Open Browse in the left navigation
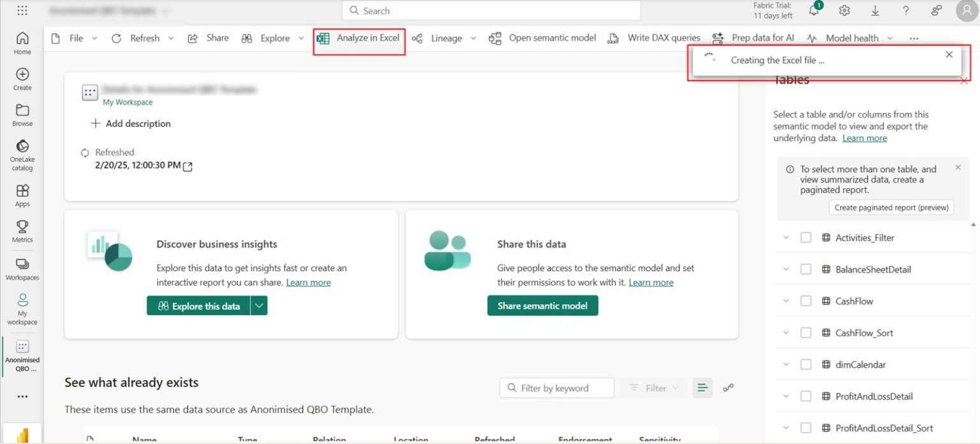980x444 pixels. 22,115
